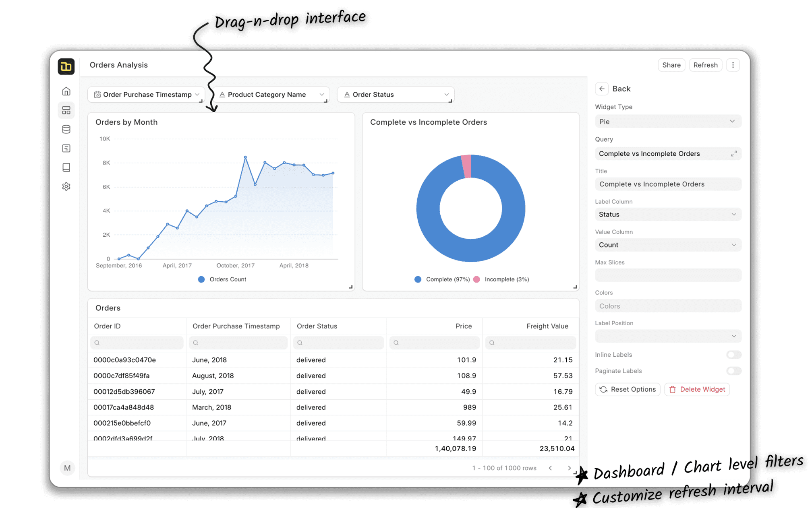Open the Settings gear icon
812x508 pixels.
pos(66,186)
